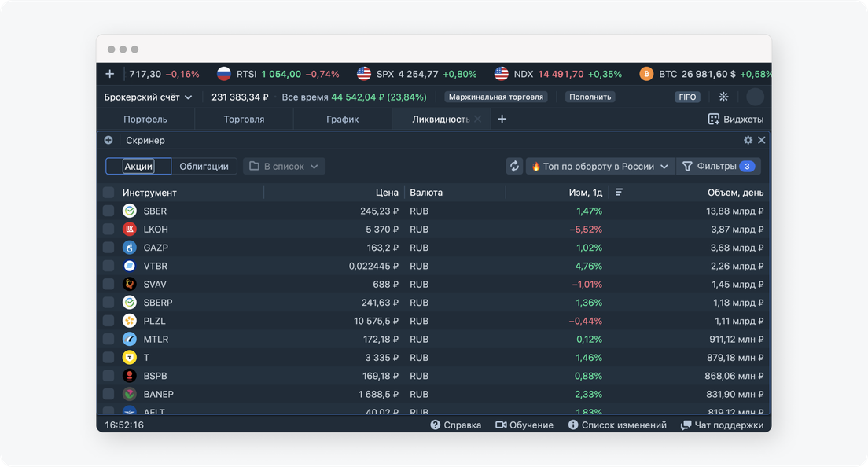This screenshot has height=467, width=868.
Task: Click the SBER logo icon
Action: 130,211
